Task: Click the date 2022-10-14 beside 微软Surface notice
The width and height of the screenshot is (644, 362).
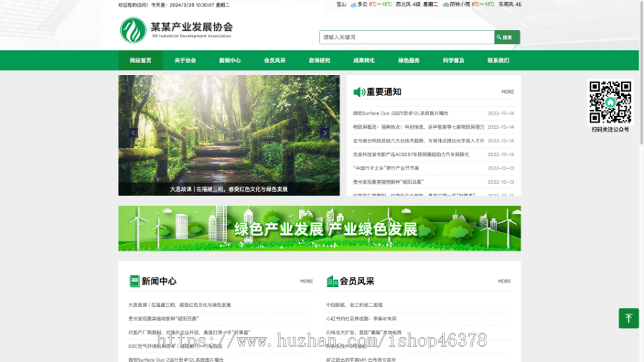Action: (x=501, y=113)
